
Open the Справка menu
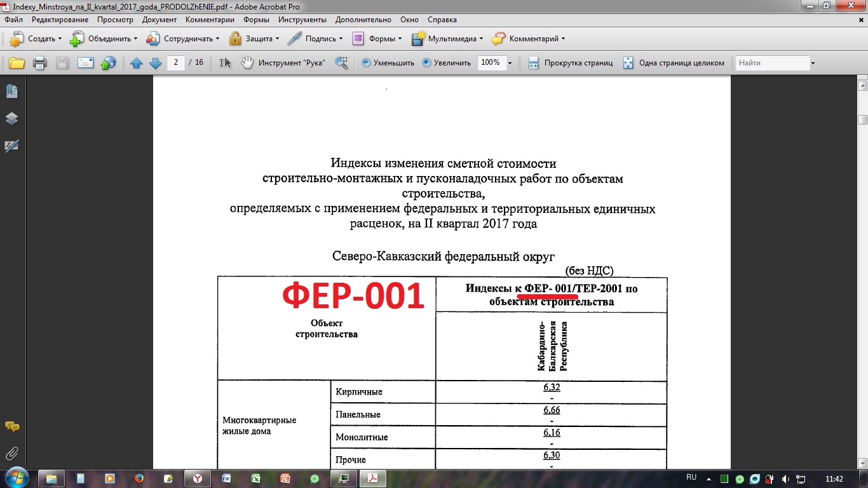pyautogui.click(x=442, y=20)
